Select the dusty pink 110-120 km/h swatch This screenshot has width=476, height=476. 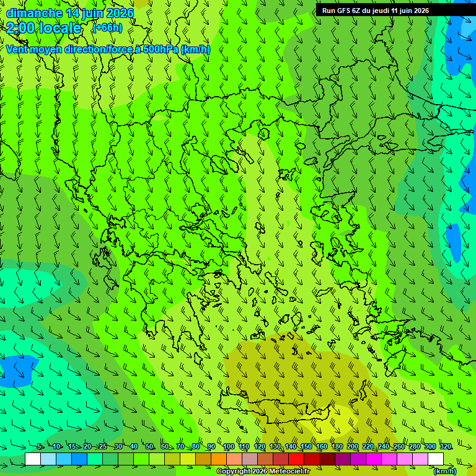tap(250, 459)
